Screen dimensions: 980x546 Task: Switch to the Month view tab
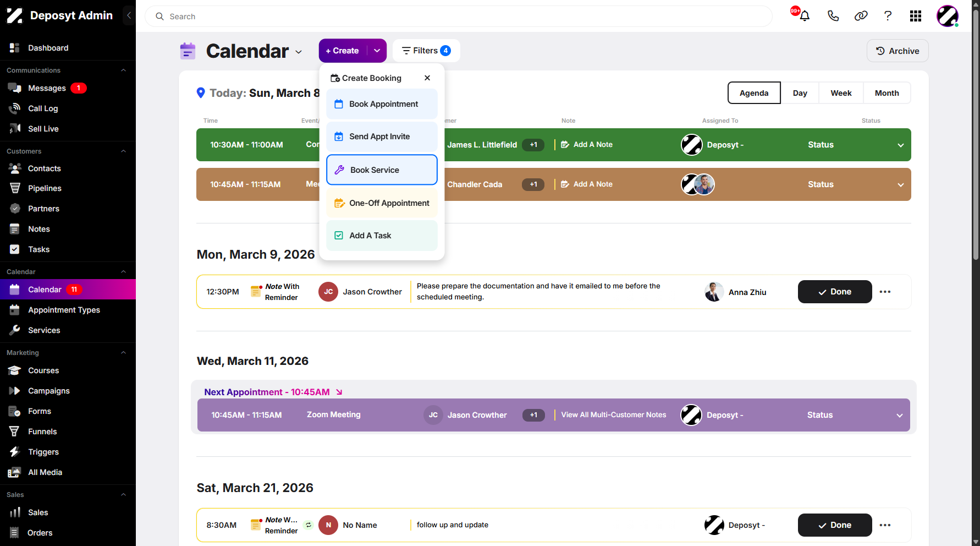click(887, 93)
